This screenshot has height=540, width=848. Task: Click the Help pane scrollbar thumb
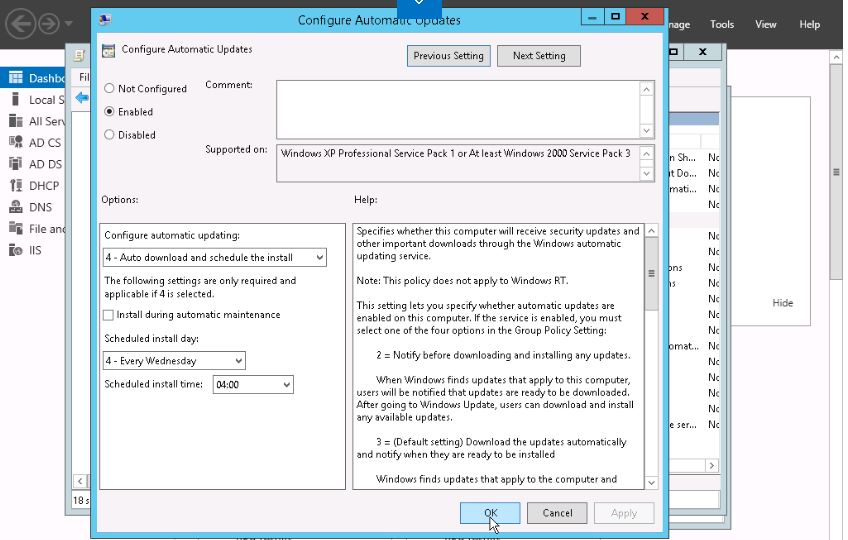click(652, 274)
